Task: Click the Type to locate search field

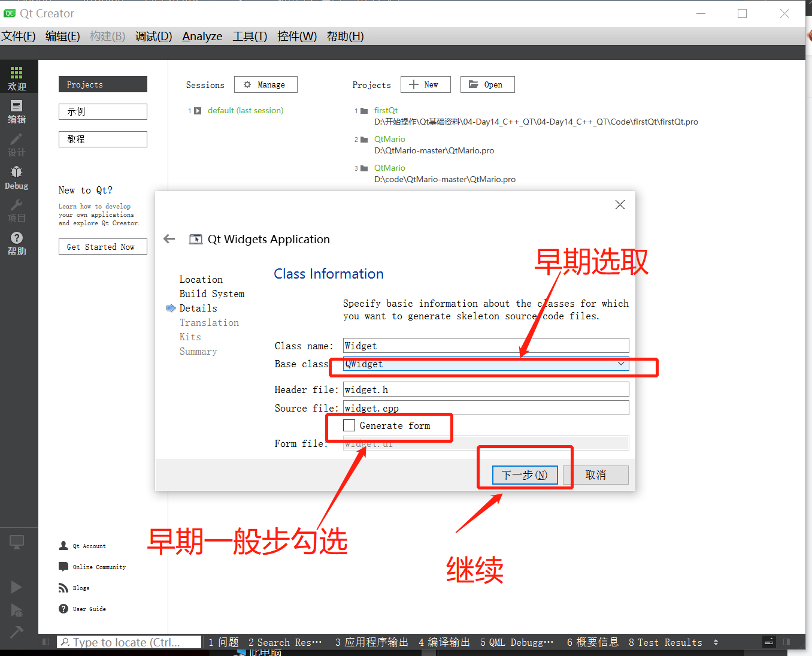Action: tap(129, 642)
